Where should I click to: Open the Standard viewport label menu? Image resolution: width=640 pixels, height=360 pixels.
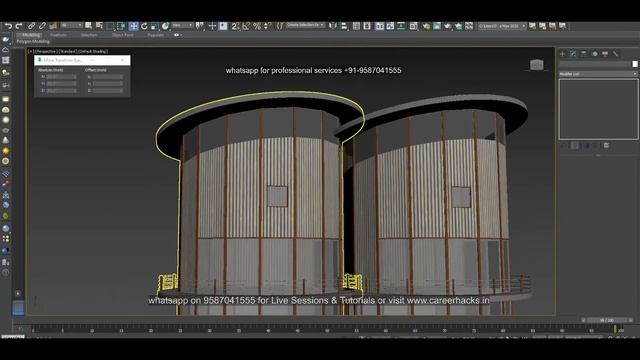67,51
